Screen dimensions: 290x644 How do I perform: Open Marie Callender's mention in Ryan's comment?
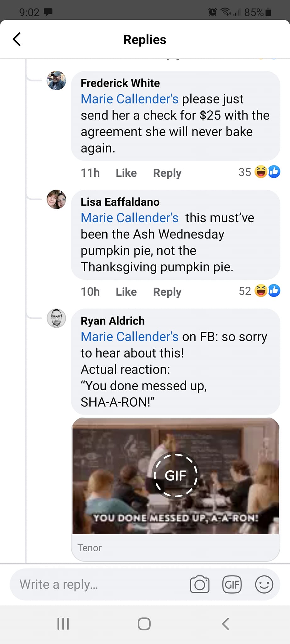(130, 337)
